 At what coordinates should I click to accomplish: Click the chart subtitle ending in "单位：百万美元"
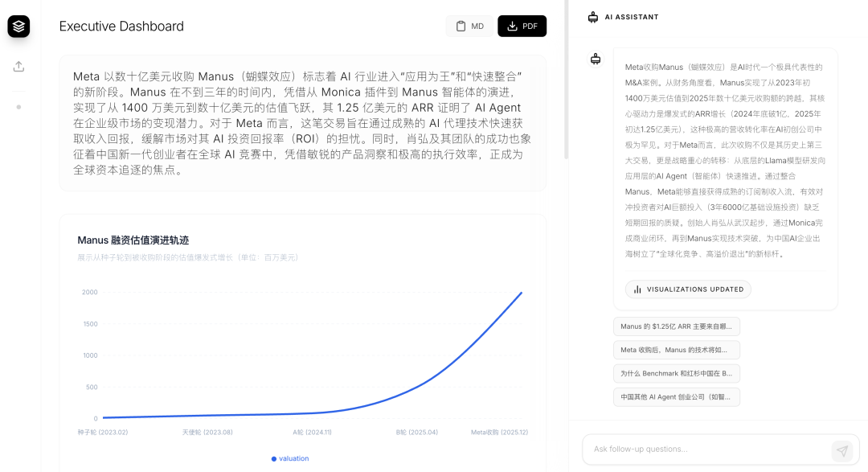(187, 257)
